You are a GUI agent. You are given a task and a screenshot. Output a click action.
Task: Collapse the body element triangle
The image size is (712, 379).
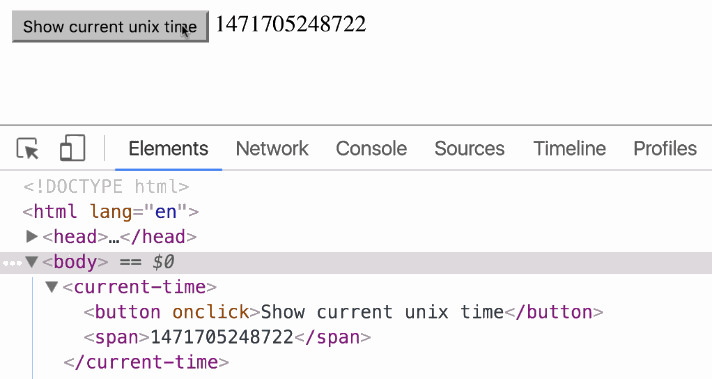coord(31,262)
